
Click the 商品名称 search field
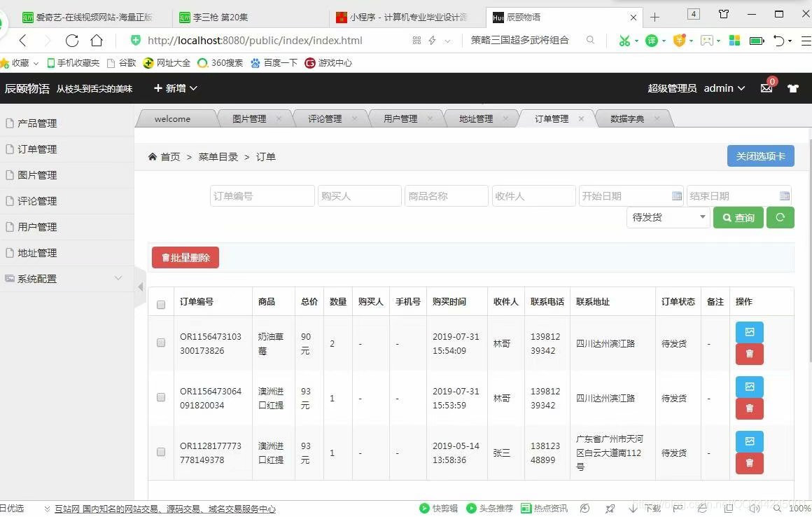tap(447, 196)
